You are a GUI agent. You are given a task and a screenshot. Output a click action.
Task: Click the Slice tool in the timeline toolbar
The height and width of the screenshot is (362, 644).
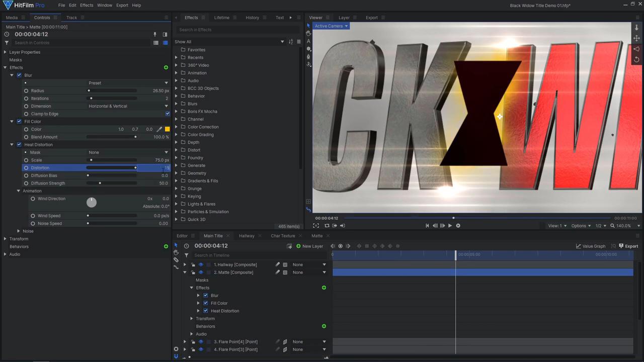tap(176, 260)
